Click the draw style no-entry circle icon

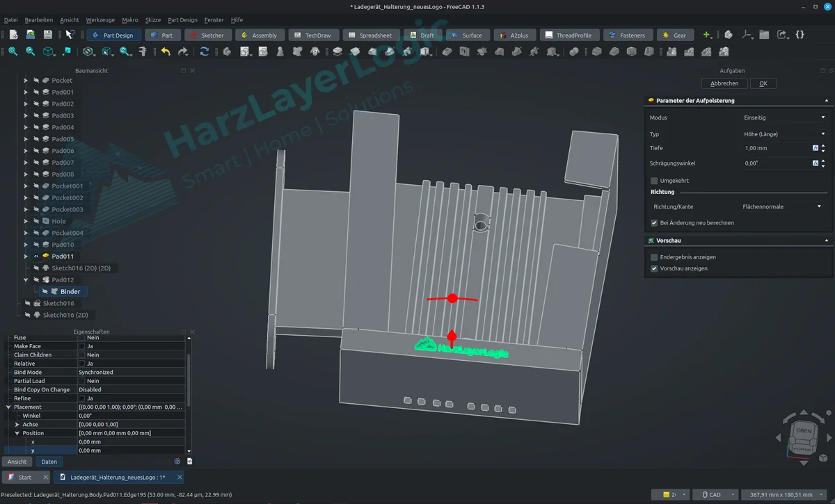[x=88, y=51]
